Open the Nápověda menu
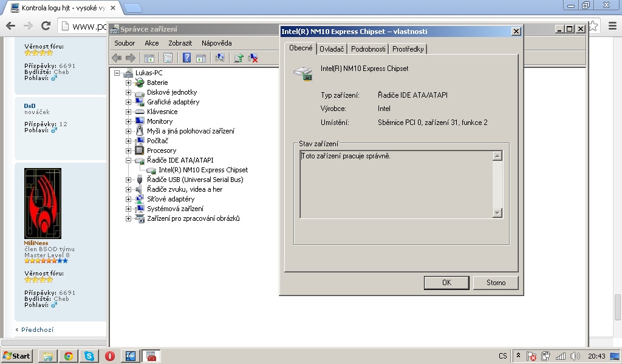 [217, 43]
